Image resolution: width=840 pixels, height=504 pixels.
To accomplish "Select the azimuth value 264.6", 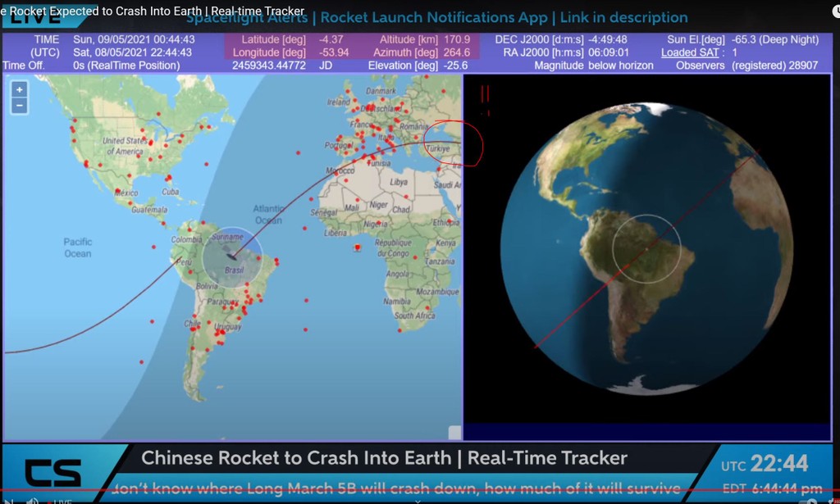I will (x=457, y=52).
